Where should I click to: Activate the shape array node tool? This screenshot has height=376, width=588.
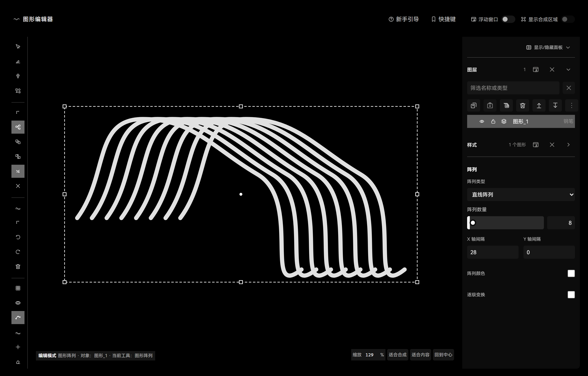(x=18, y=127)
